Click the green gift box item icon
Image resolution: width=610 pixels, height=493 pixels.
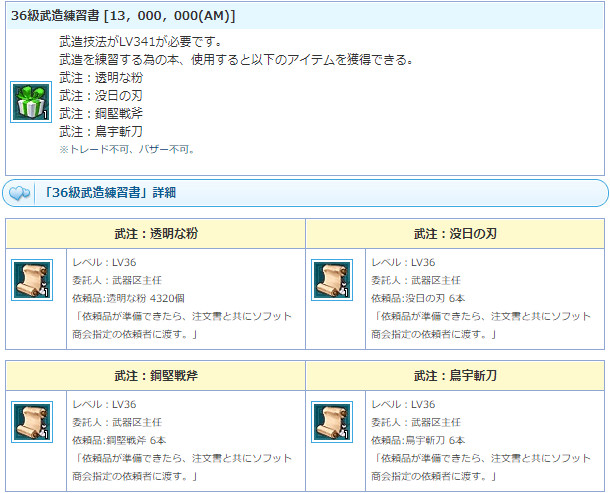31,102
